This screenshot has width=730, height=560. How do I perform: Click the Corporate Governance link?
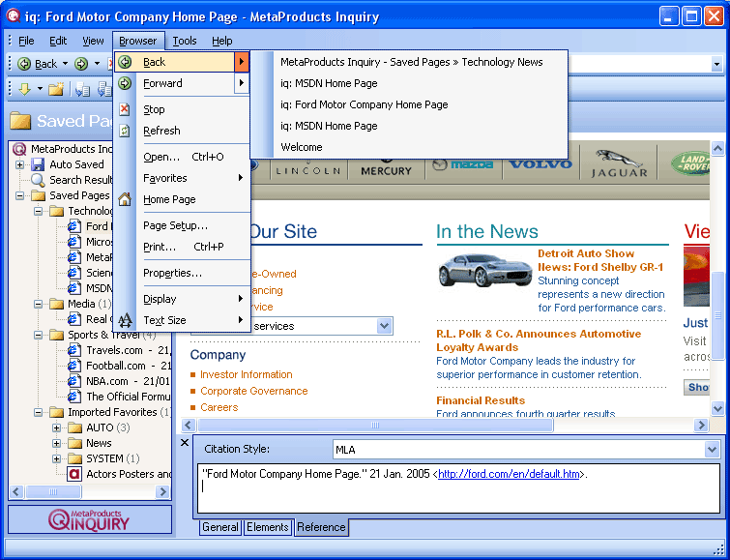(254, 391)
